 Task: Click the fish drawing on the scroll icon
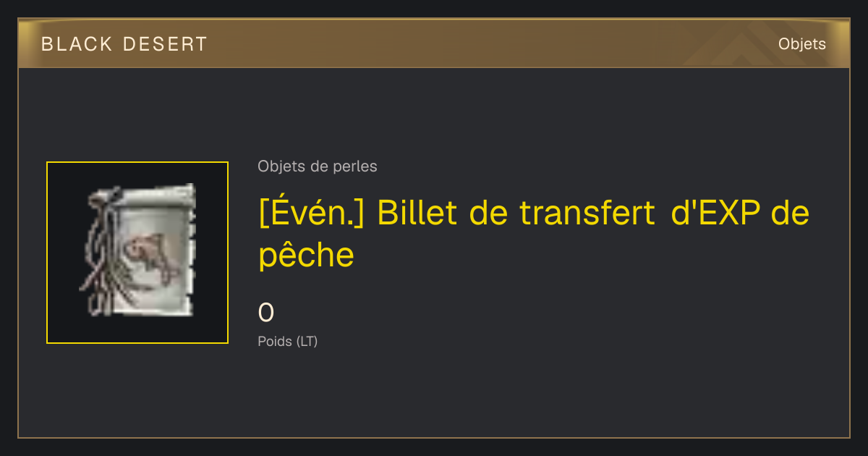coord(150,258)
